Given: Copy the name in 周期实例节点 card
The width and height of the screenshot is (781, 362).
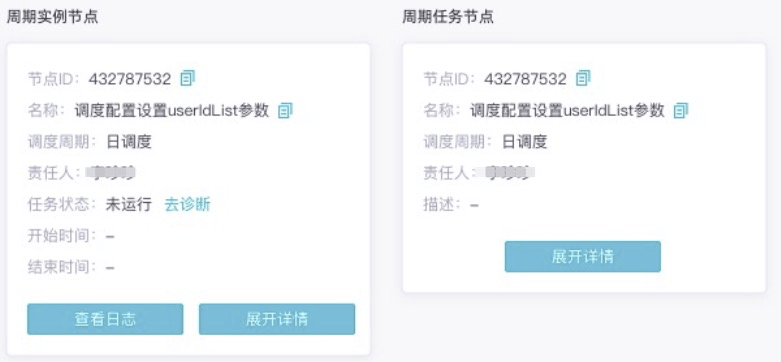Looking at the screenshot, I should coord(285,110).
